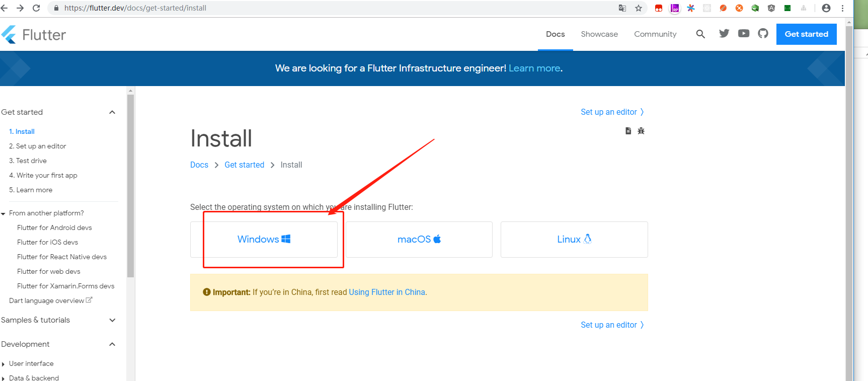Follow the Learn more banner link
Viewport: 868px width, 381px height.
(x=534, y=68)
